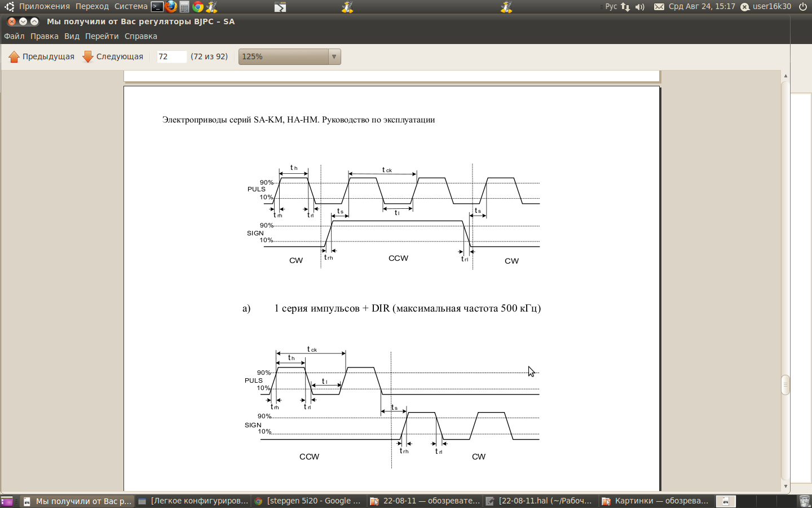Launch Google Chrome from the top panel
Image resolution: width=812 pixels, height=508 pixels.
198,7
